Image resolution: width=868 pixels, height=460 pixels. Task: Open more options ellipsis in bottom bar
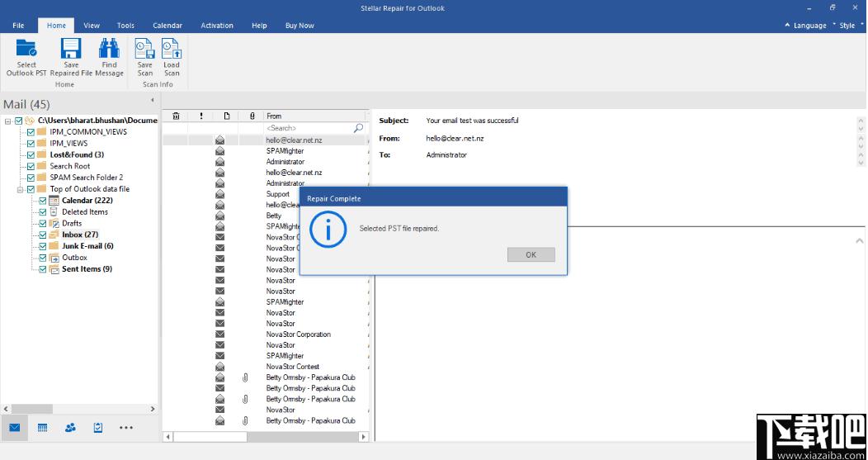point(126,427)
